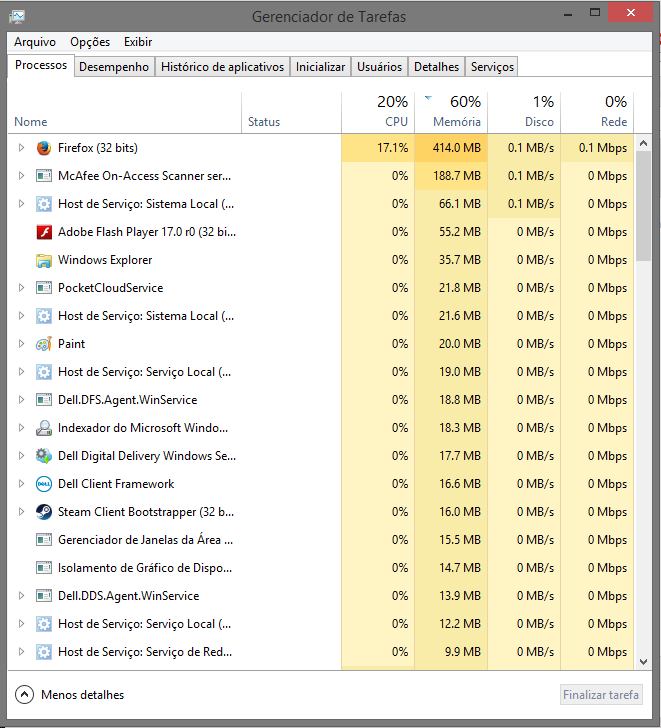Click gear icon of Host de Serviço 21.6 MB
The image size is (661, 728).
point(44,316)
